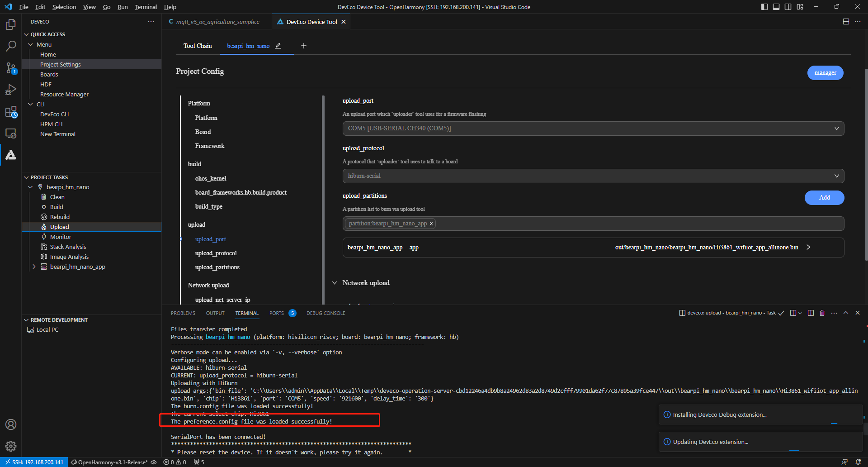Remove the partition:bearpi_hm_nano_app tag
This screenshot has height=467, width=868.
tap(431, 224)
